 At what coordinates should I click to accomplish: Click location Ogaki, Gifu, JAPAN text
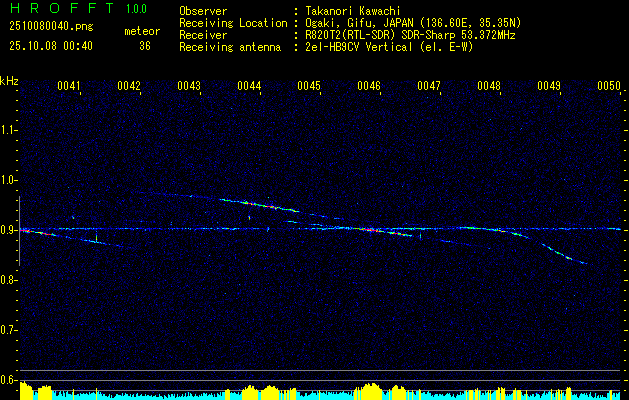click(x=413, y=23)
